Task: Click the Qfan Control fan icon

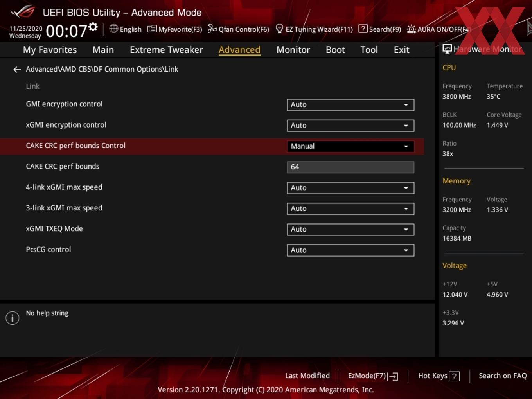Action: [212, 29]
